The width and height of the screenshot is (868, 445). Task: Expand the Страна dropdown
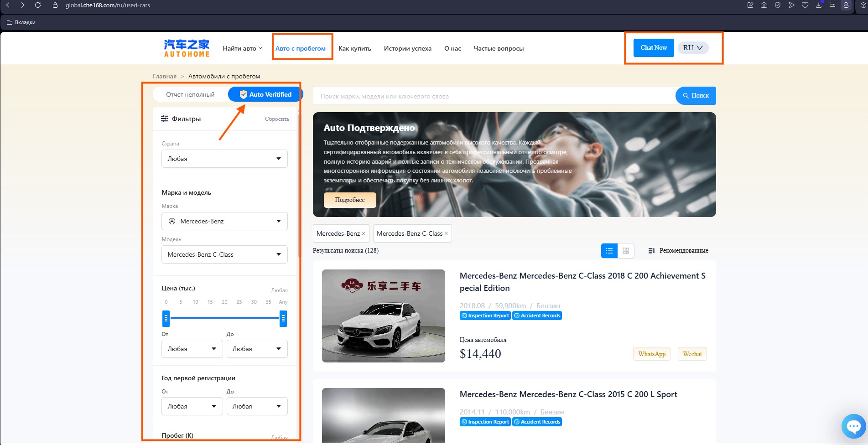click(224, 159)
